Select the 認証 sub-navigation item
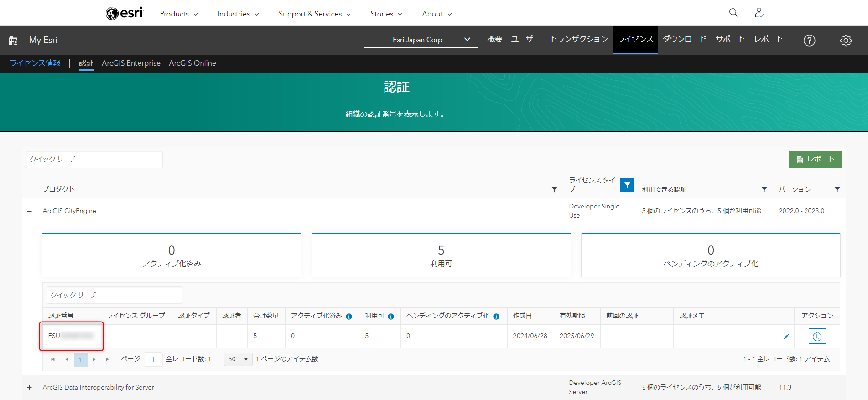This screenshot has width=868, height=400. 86,63
